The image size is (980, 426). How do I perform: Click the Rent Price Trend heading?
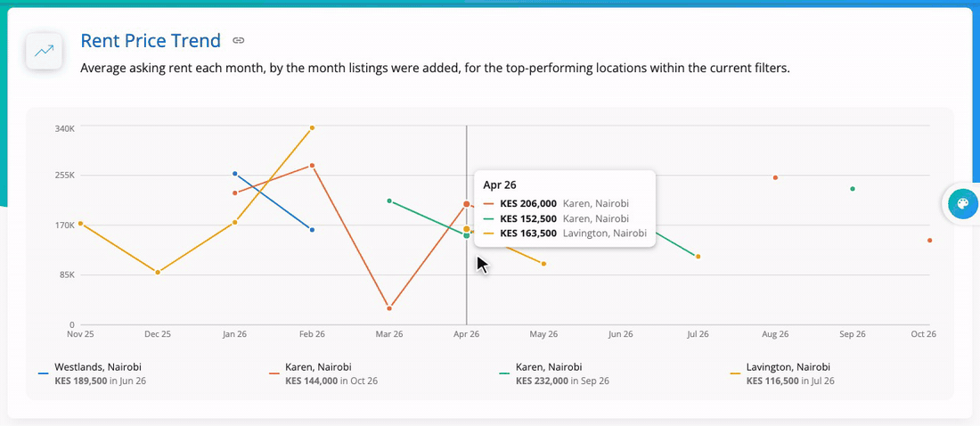point(151,41)
